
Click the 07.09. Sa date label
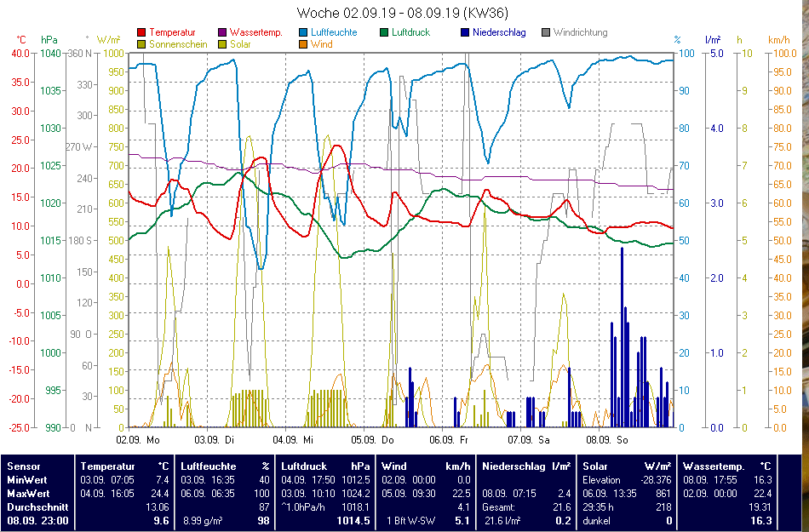pos(529,440)
